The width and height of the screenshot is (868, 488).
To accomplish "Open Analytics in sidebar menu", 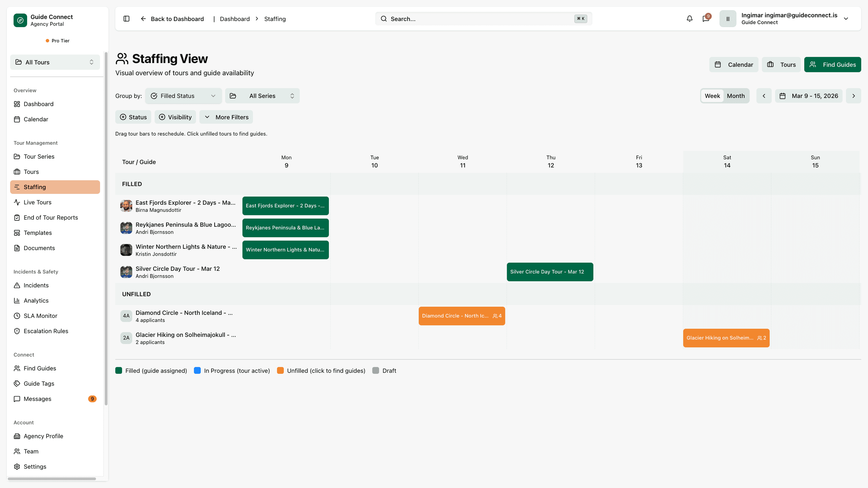I will click(x=36, y=301).
